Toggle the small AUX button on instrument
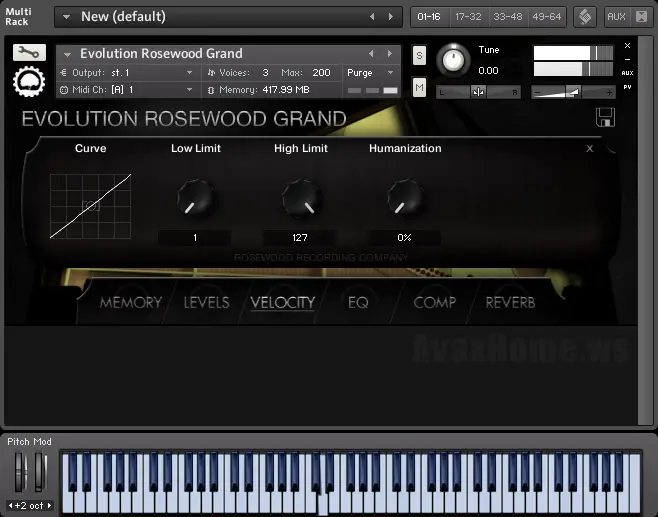The width and height of the screenshot is (658, 517). click(627, 73)
